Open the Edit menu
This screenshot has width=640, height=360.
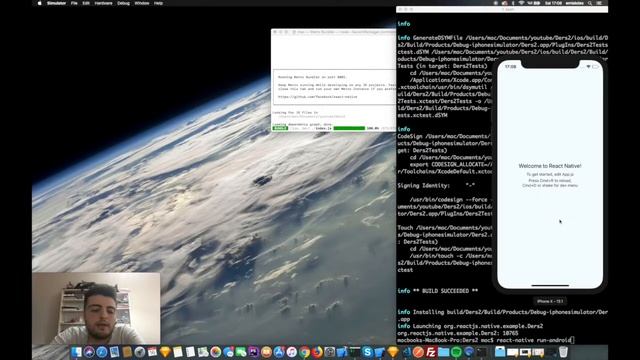coord(86,3)
